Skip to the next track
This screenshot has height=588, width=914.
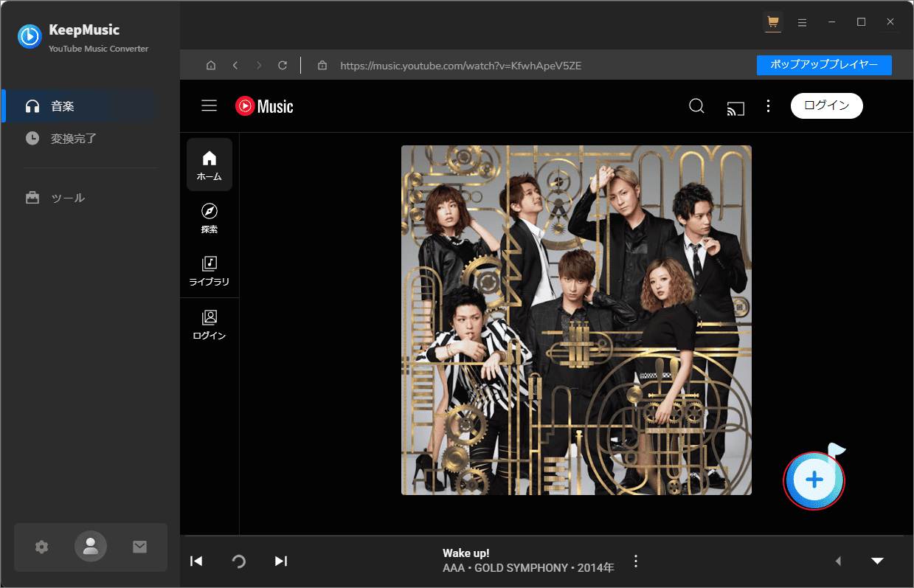tap(280, 561)
